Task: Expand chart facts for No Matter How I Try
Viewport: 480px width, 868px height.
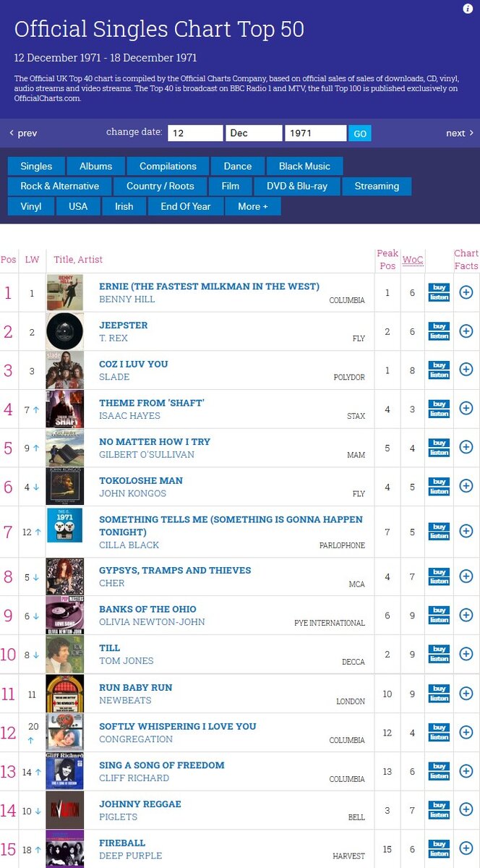Action: 466,448
